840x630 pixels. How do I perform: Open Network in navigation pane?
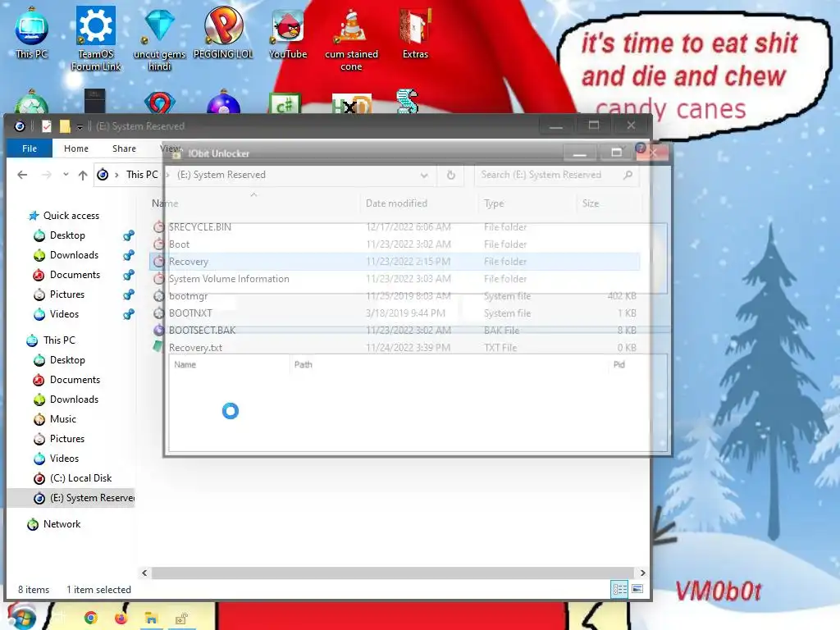coord(62,524)
